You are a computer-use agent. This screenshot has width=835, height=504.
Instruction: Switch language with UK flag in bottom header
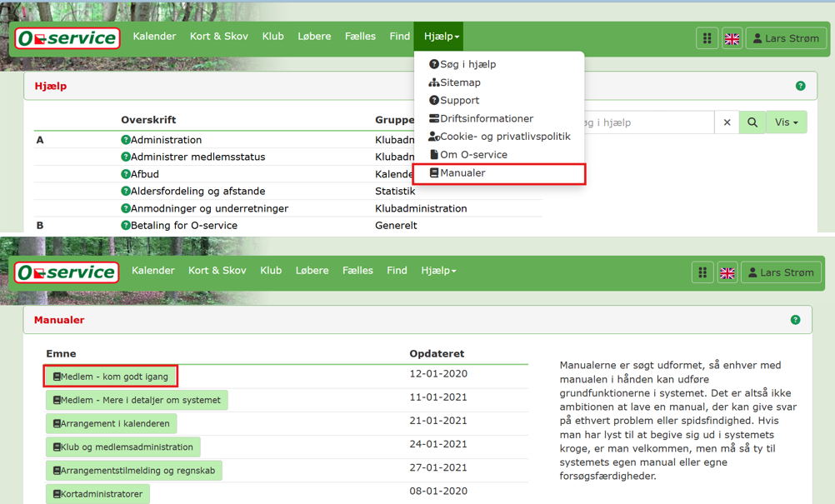pyautogui.click(x=727, y=272)
